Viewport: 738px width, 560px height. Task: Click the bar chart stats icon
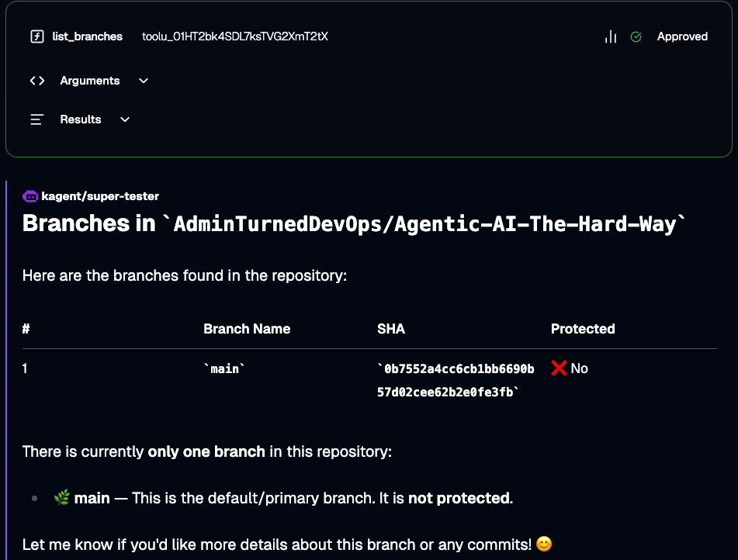[611, 36]
